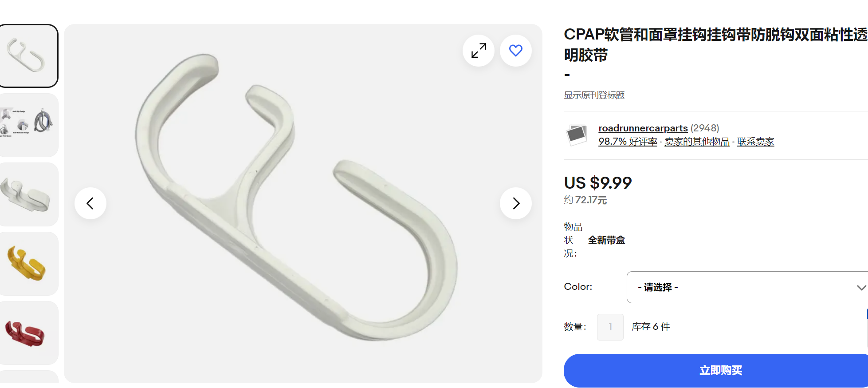View the red hook thumbnail

click(x=27, y=333)
